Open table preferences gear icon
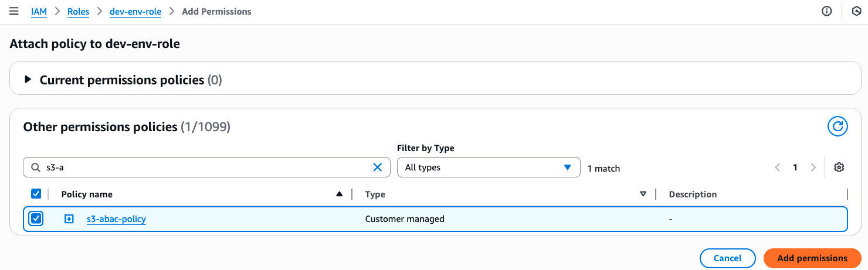The image size is (868, 270). point(839,168)
